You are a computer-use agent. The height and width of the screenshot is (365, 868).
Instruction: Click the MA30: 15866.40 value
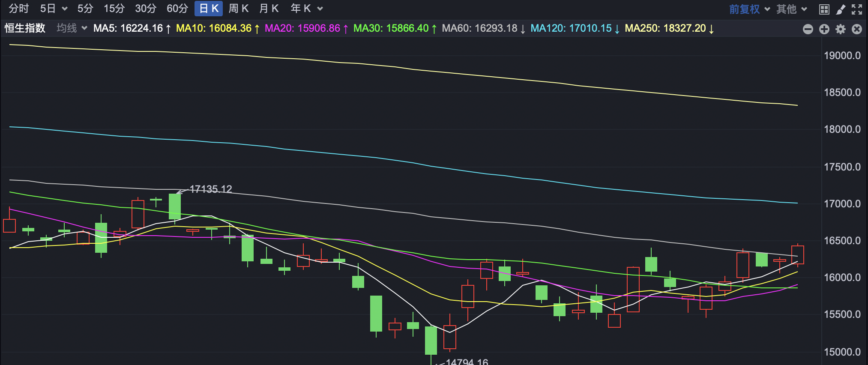tap(395, 28)
